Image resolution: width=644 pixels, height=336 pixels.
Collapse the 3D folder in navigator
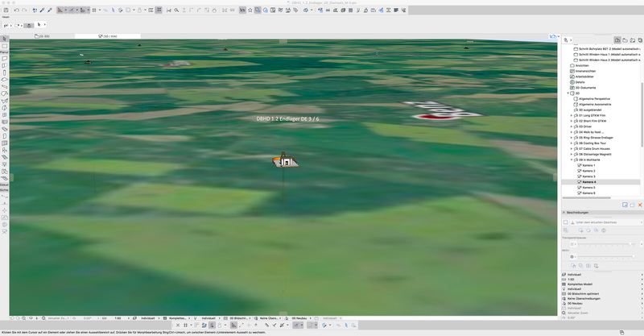pyautogui.click(x=568, y=93)
